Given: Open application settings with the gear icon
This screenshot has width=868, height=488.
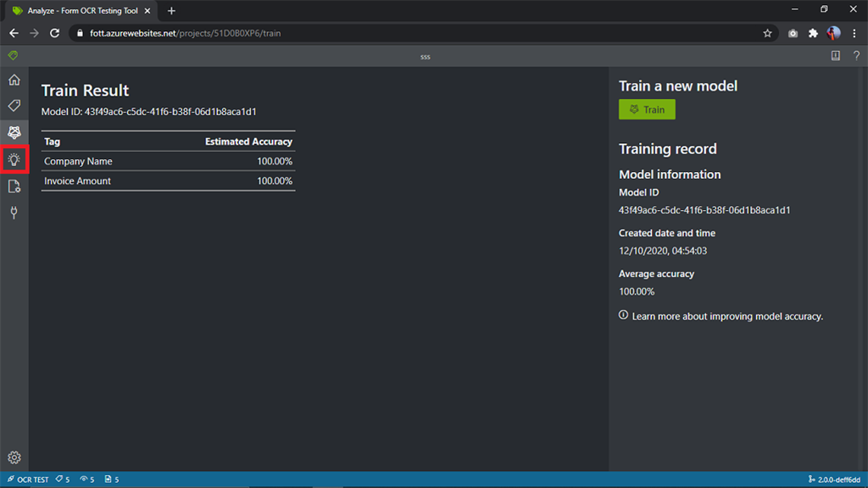Looking at the screenshot, I should 13,457.
